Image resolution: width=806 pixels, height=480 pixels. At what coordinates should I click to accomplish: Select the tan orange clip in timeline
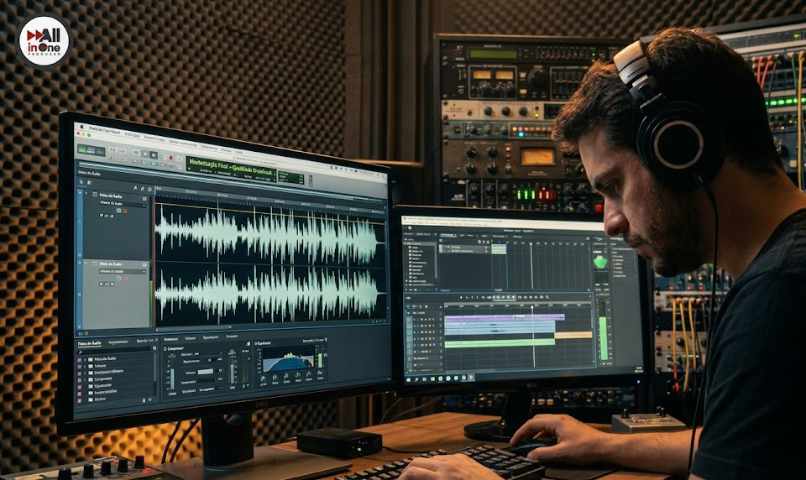point(574,335)
